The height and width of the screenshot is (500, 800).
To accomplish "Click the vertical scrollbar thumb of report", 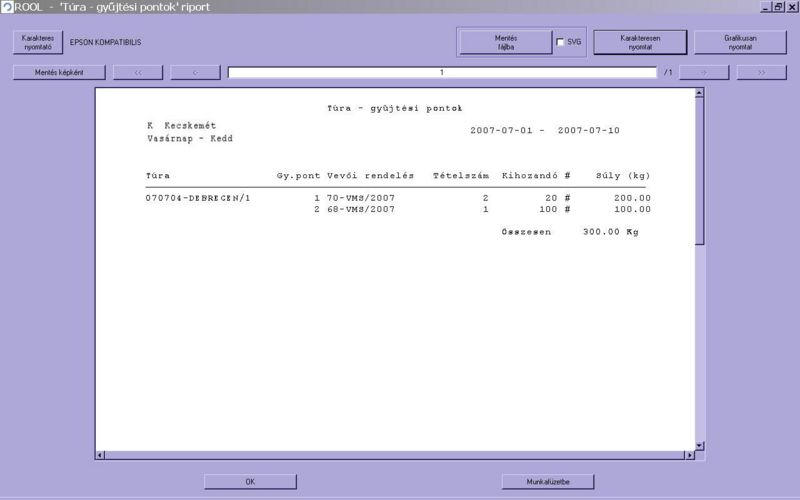I will [700, 170].
